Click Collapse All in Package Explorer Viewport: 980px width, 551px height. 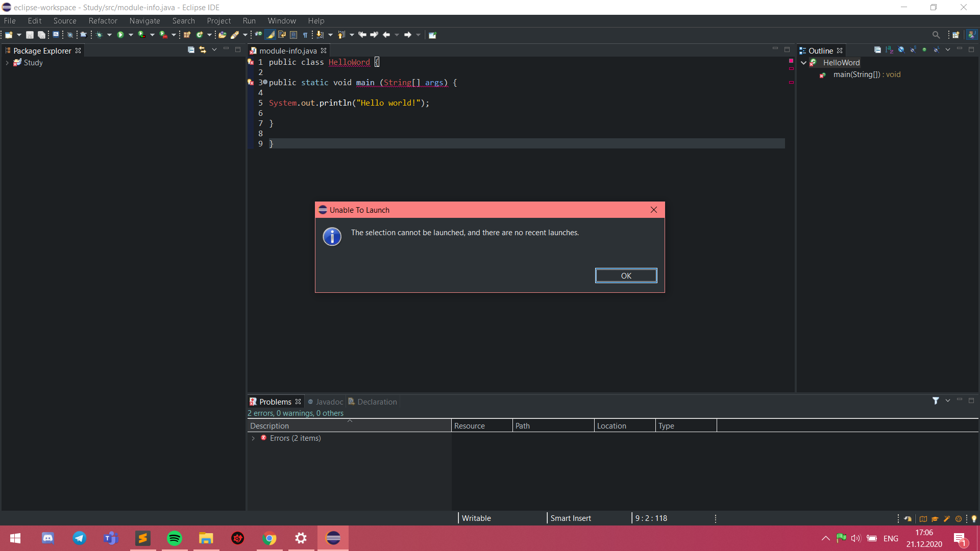click(x=191, y=50)
